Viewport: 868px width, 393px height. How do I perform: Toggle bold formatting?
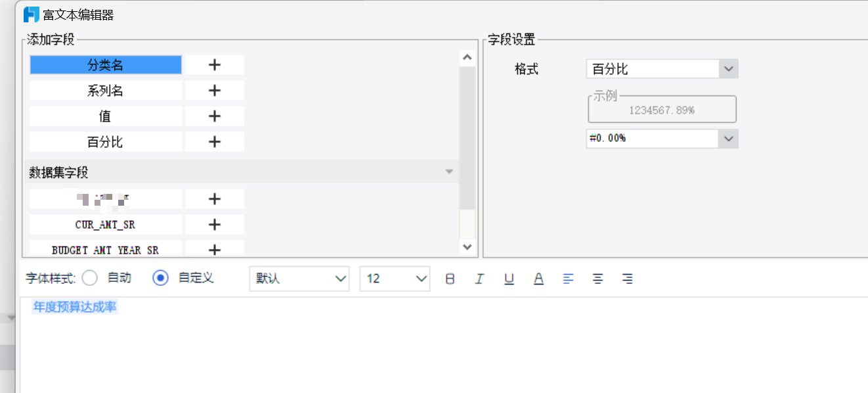tap(450, 279)
